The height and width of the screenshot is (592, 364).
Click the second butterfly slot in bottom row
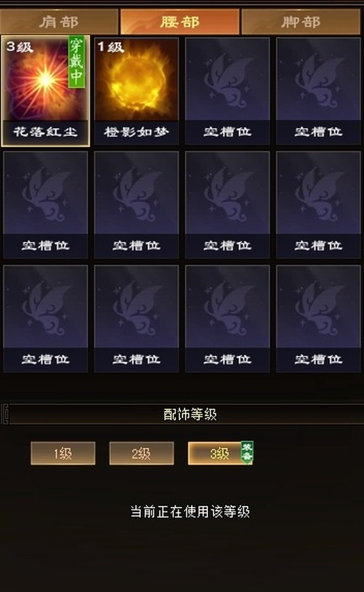(x=136, y=319)
